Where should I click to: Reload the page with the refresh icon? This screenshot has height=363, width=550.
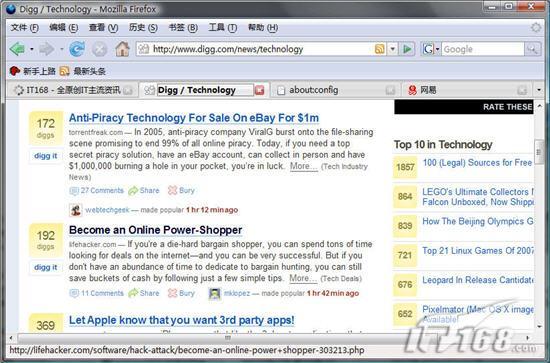77,49
